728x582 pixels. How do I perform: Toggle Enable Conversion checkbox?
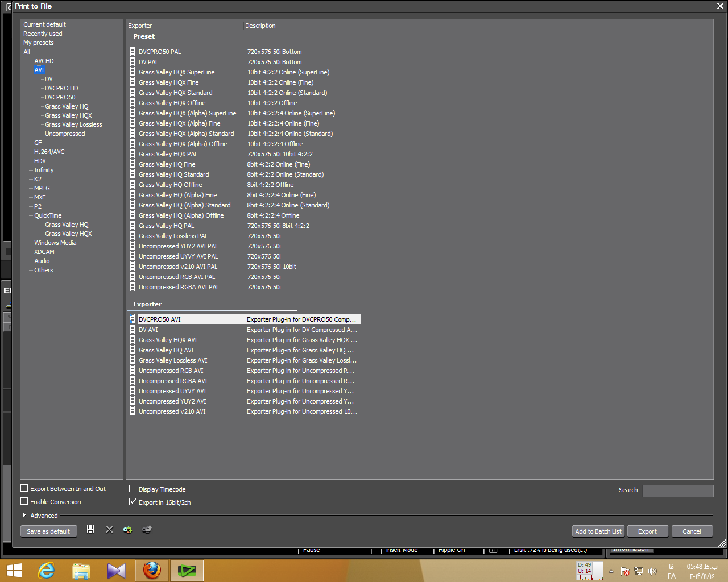[24, 501]
